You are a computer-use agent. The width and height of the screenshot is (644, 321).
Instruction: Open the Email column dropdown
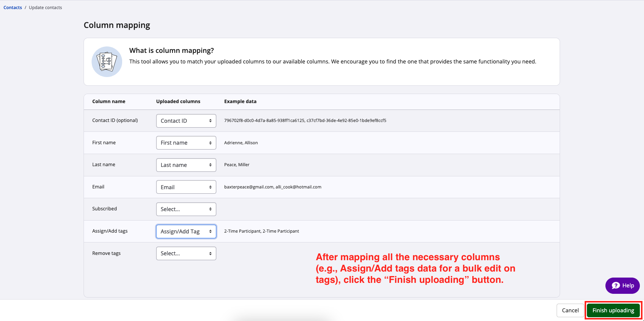pyautogui.click(x=186, y=187)
